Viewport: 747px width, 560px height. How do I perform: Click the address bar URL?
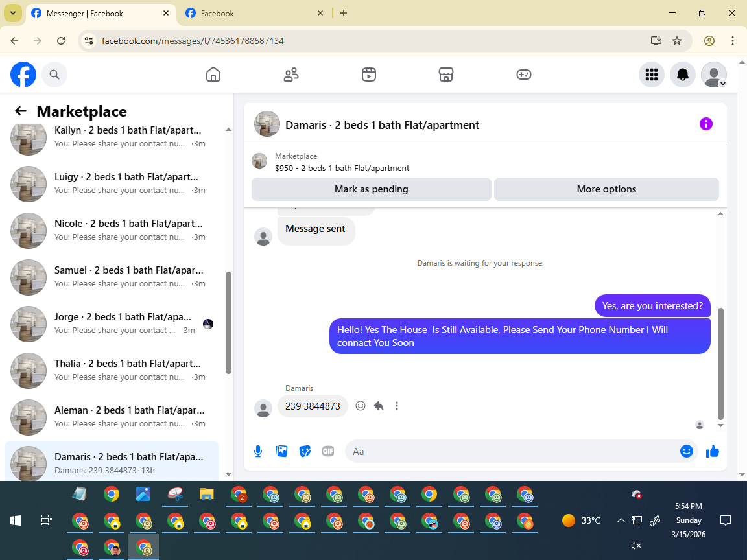pyautogui.click(x=193, y=41)
